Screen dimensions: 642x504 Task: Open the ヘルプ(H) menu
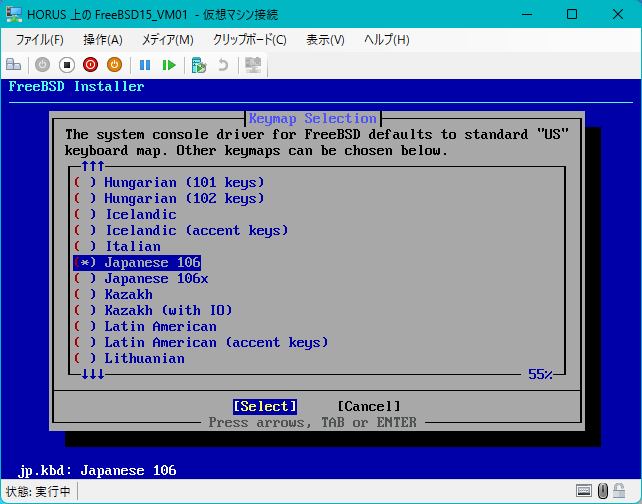(x=387, y=40)
